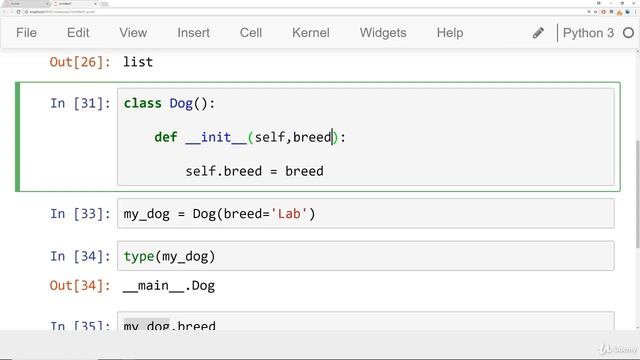Open the browser three-dot menu
Viewport: 640px width, 360px height.
click(x=636, y=12)
